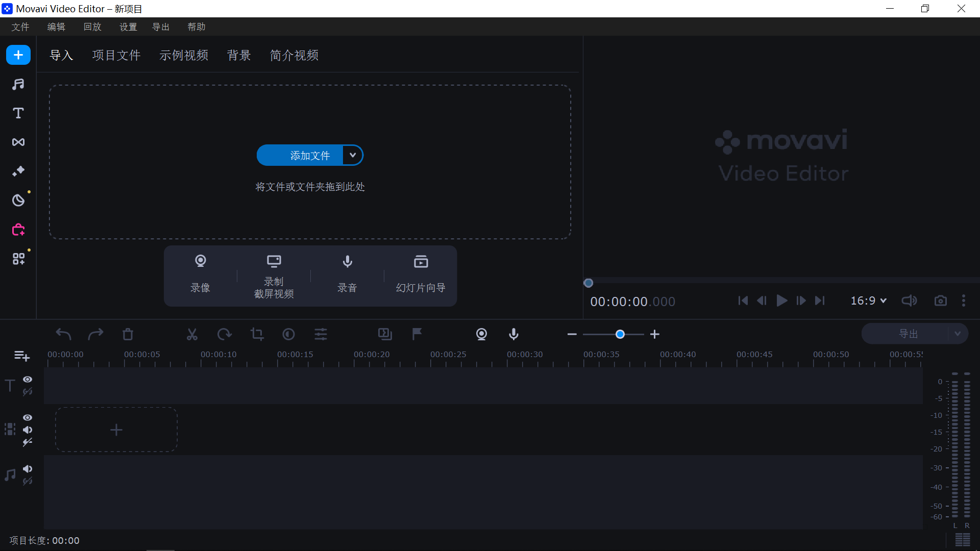
Task: Click the preview playhead seek handle
Action: (x=589, y=283)
